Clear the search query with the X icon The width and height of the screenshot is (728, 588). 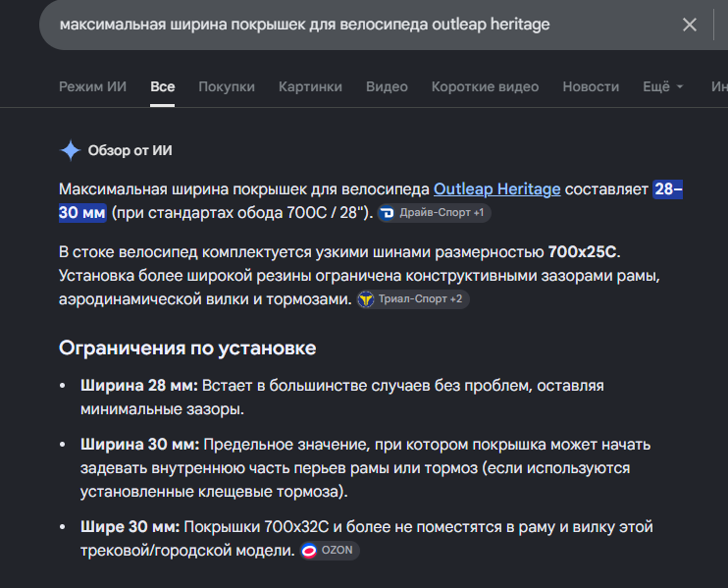690,25
